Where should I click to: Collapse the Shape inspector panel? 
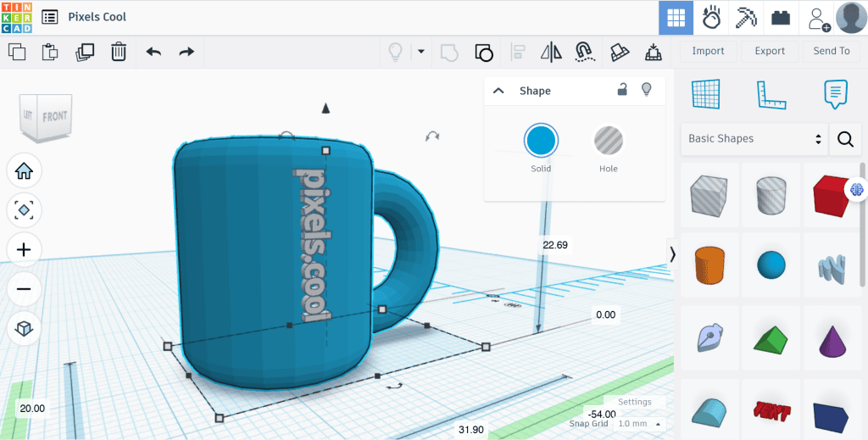click(x=498, y=91)
